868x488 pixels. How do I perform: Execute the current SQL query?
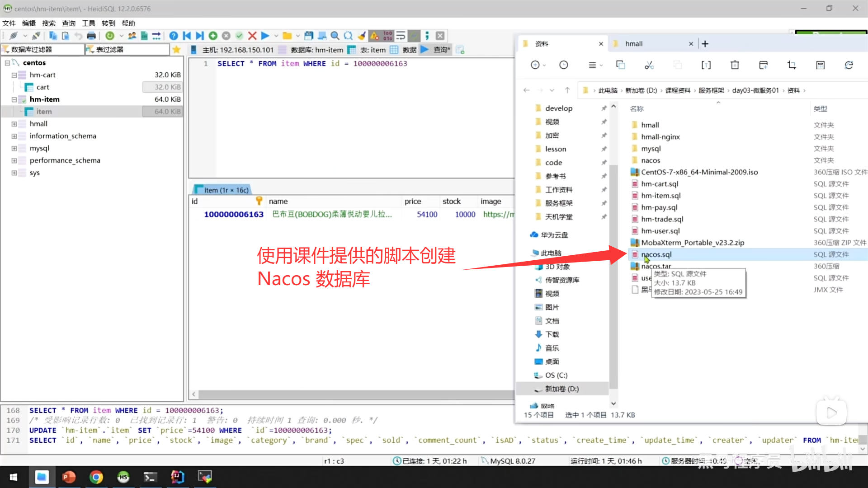click(x=265, y=35)
